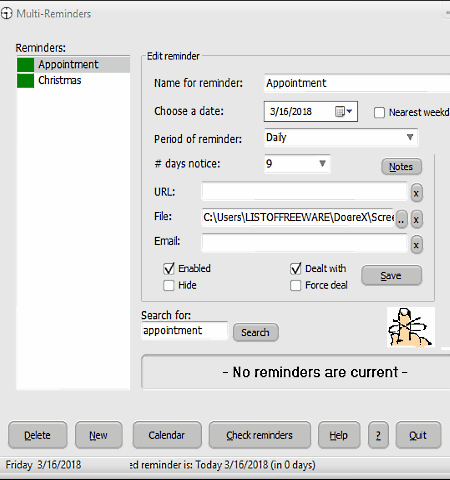Click the Notes button
The width and height of the screenshot is (450, 480).
click(x=401, y=167)
